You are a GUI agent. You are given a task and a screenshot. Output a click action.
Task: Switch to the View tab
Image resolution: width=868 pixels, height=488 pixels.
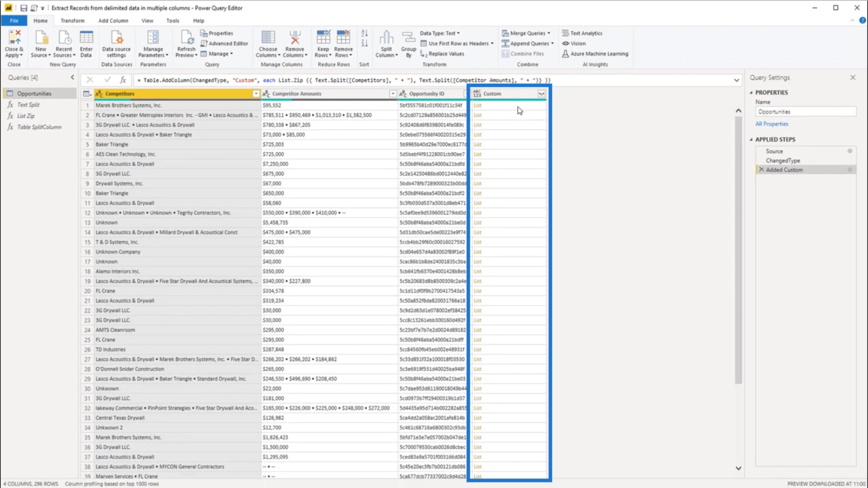tap(147, 21)
